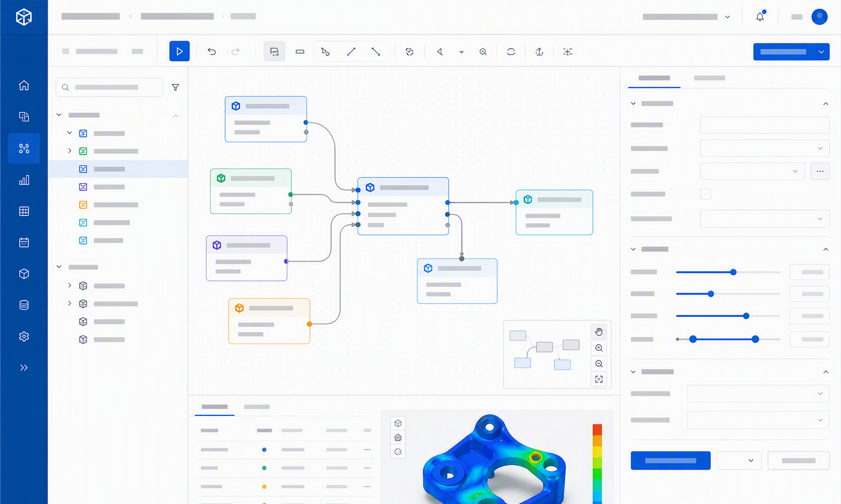Click the outlined secondary button in properties footer
The height and width of the screenshot is (504, 841).
(799, 461)
